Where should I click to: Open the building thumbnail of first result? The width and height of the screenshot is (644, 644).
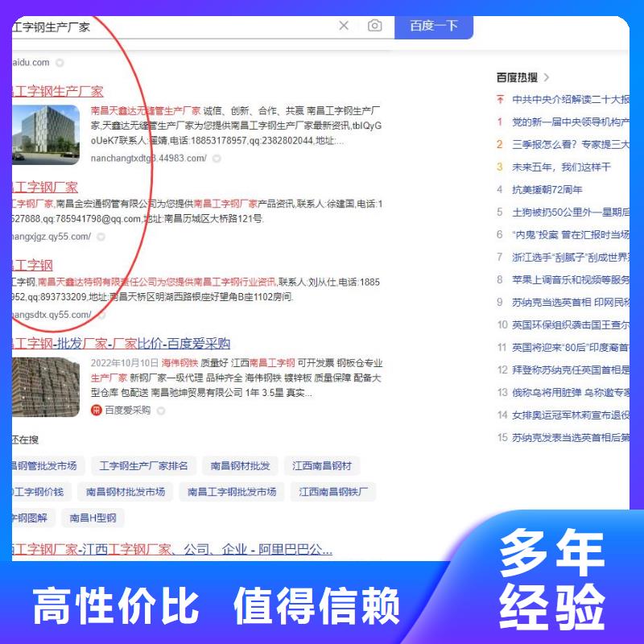tap(46, 134)
